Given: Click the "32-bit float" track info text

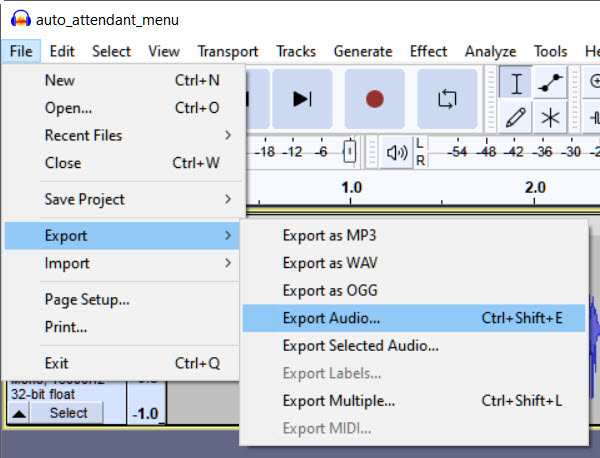Looking at the screenshot, I should (43, 394).
